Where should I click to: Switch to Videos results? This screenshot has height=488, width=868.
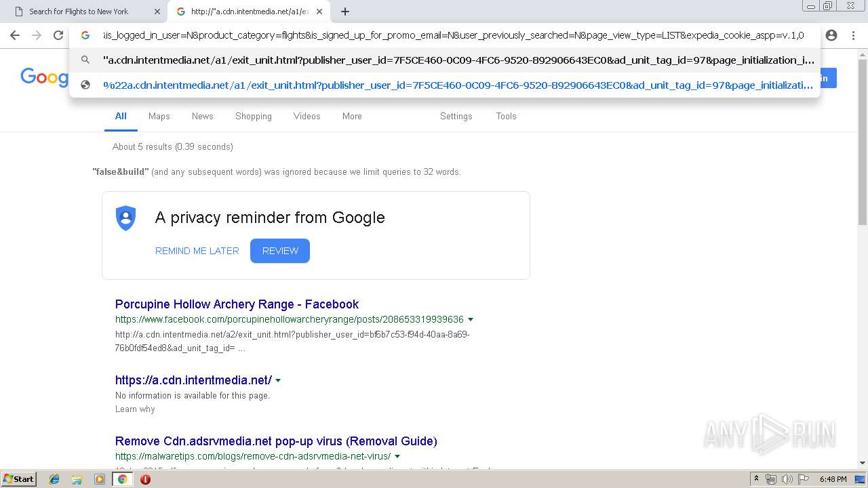point(307,117)
